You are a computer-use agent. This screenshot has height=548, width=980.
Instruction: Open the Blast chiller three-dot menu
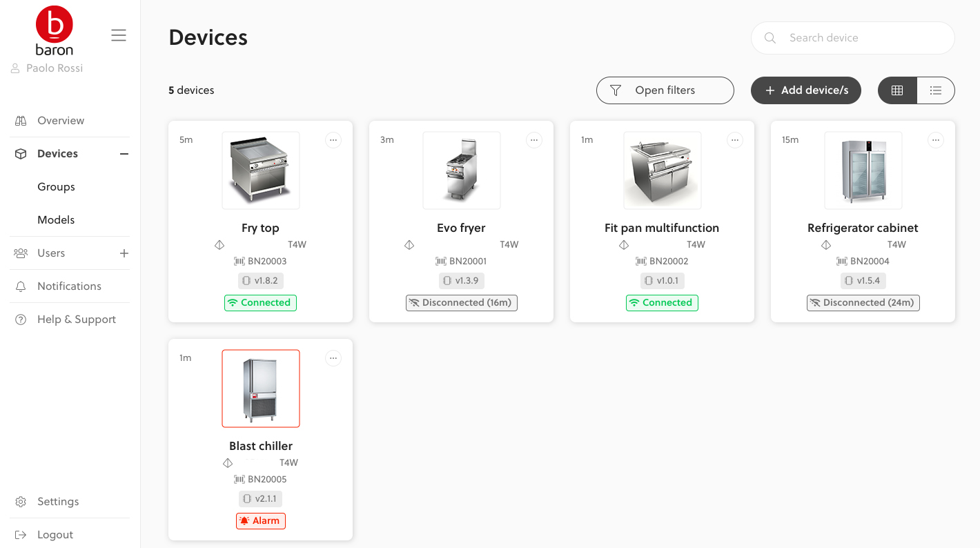(333, 358)
